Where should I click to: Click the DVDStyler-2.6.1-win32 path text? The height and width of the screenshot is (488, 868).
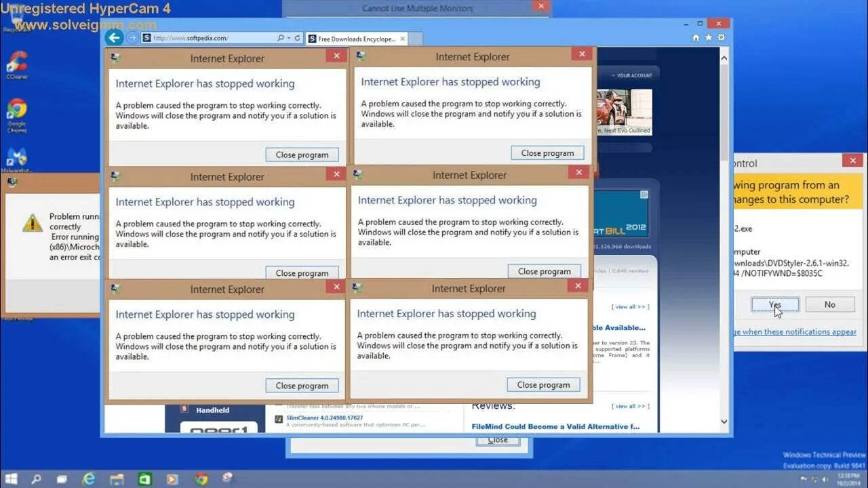[x=791, y=263]
